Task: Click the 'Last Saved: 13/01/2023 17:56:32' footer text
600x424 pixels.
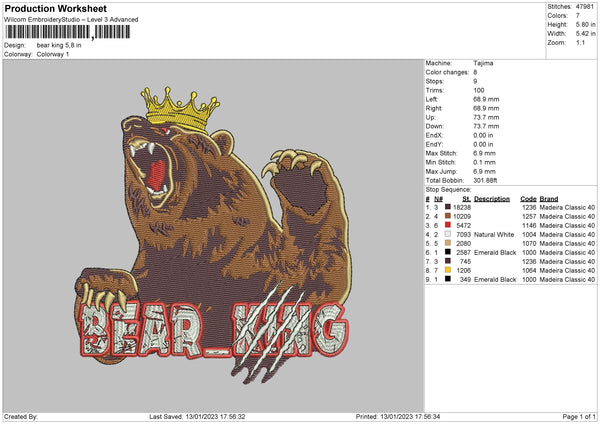Action: pos(197,417)
